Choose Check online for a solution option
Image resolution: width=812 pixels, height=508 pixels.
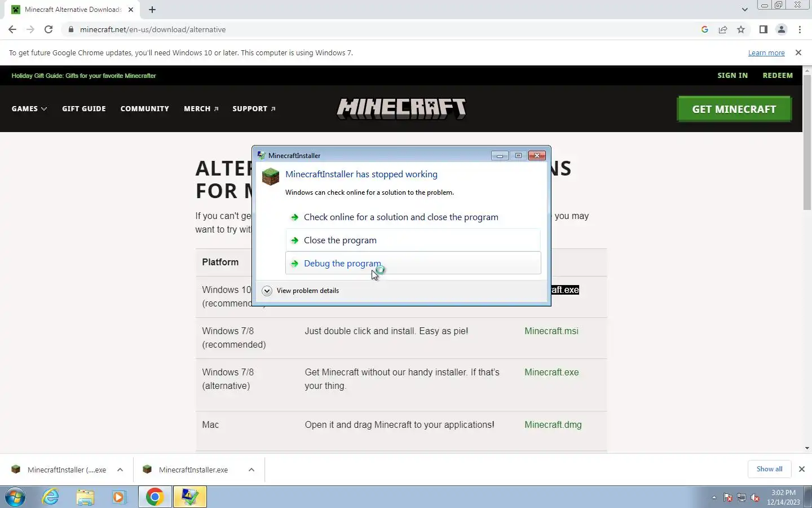[x=413, y=217]
